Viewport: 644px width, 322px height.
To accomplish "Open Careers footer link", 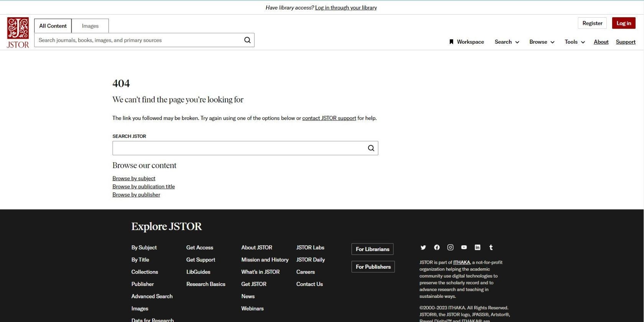I will [306, 272].
